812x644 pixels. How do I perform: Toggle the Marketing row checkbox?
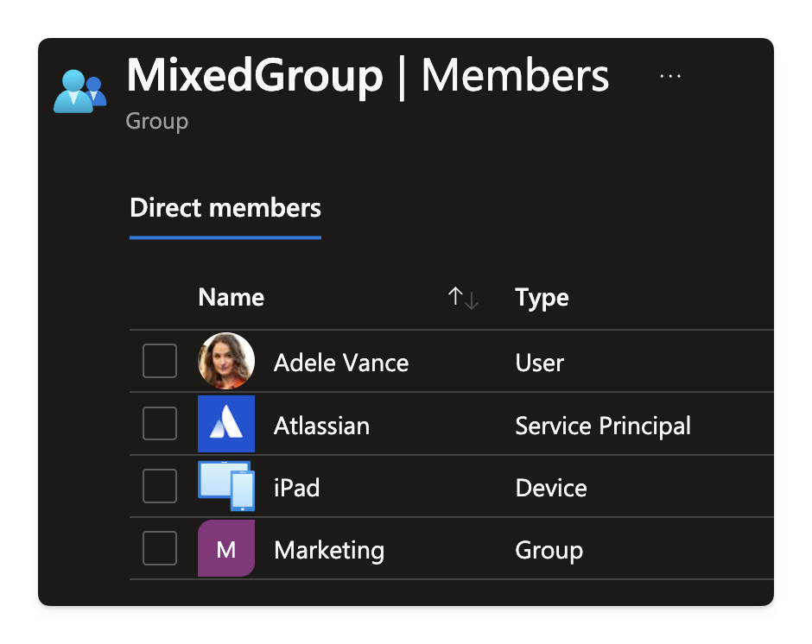160,548
